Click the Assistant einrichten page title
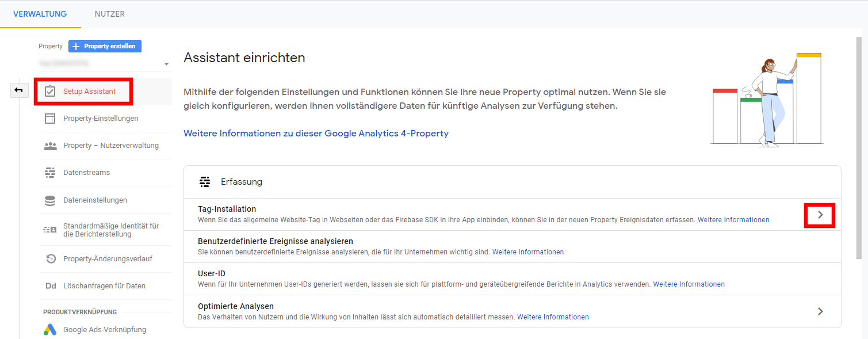The image size is (868, 339). 244,58
